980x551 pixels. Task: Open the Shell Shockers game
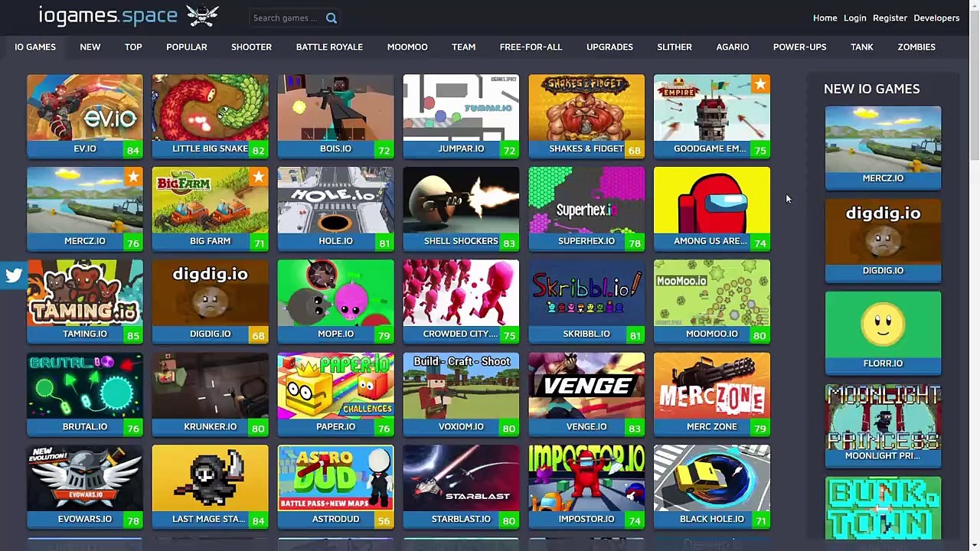click(x=461, y=209)
